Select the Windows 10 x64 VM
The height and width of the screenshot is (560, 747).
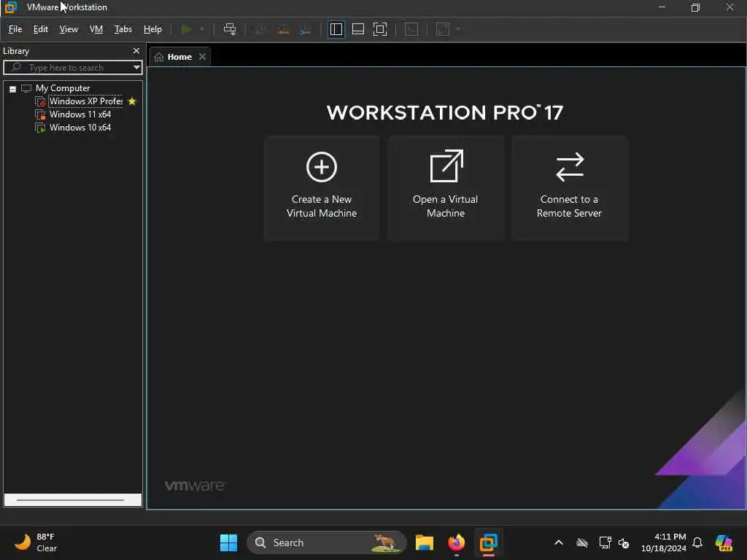(x=80, y=127)
